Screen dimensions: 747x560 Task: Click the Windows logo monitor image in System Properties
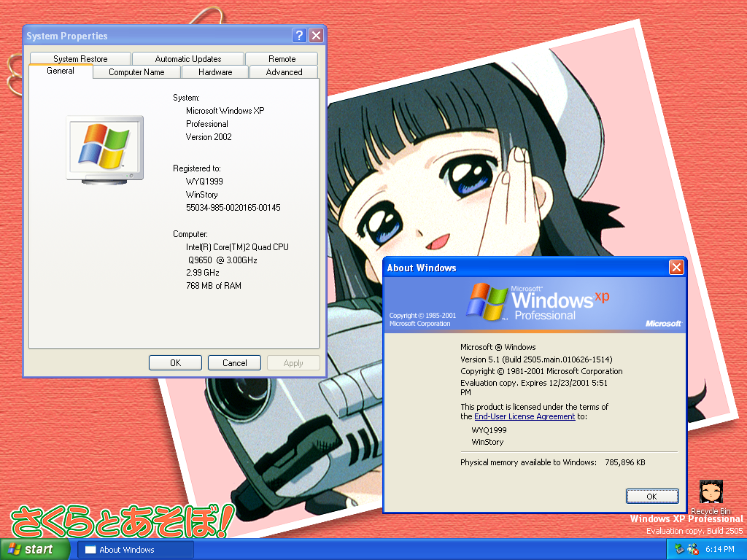pos(105,149)
